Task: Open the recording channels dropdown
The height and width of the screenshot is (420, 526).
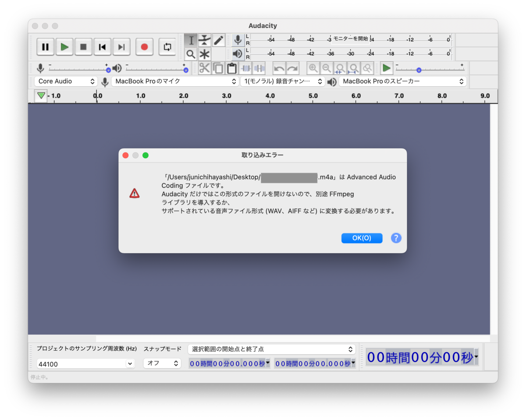Action: pyautogui.click(x=283, y=81)
